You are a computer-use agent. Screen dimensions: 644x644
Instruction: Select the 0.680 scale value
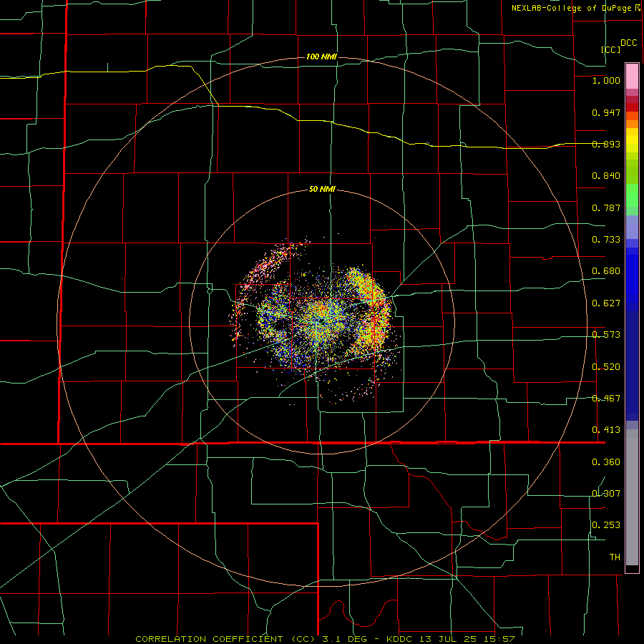point(606,271)
